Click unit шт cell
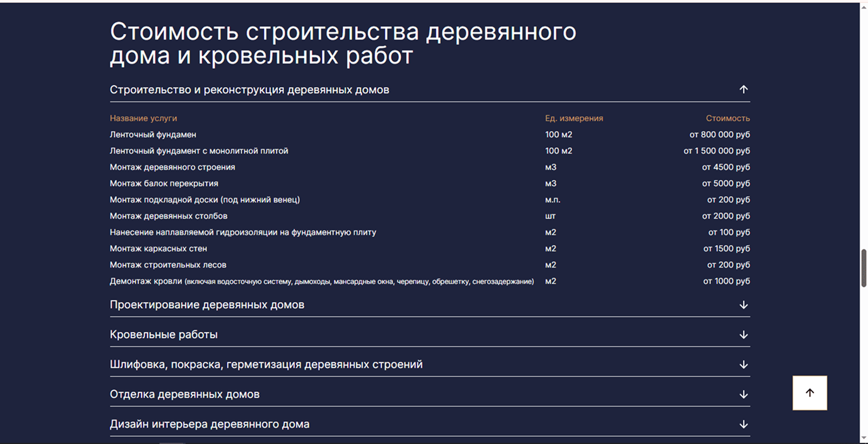The image size is (868, 444). pyautogui.click(x=550, y=216)
